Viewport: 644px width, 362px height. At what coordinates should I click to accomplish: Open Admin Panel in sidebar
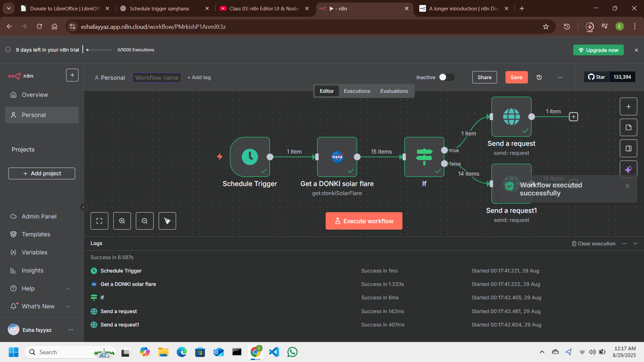(x=42, y=217)
